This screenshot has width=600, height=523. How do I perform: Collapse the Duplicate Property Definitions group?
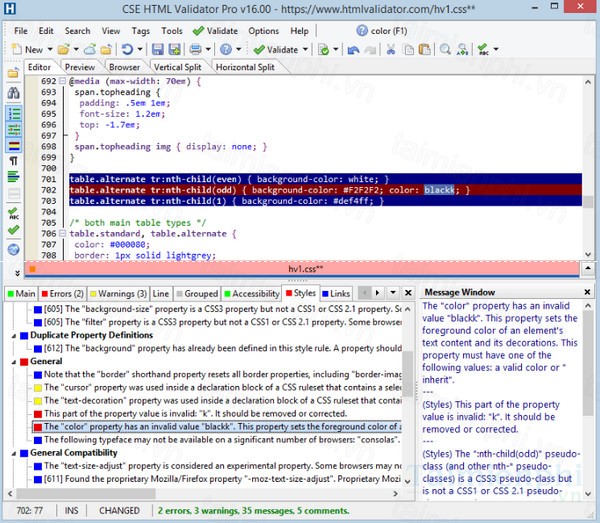(14, 336)
